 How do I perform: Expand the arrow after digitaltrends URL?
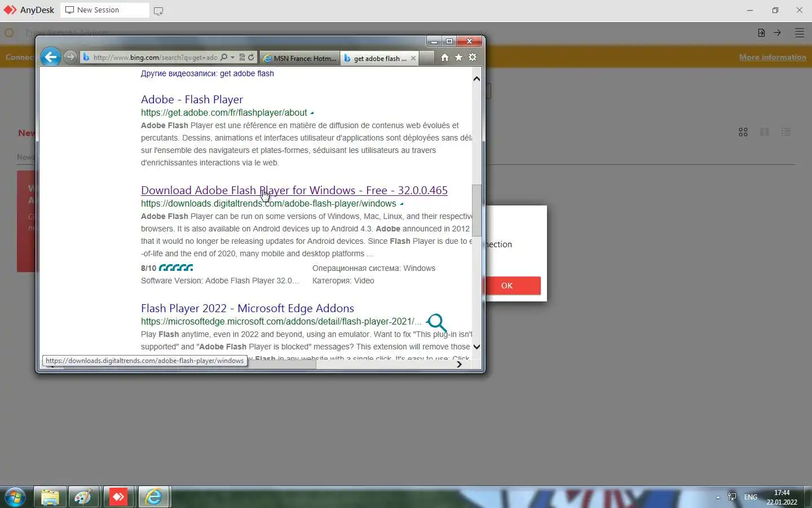tap(401, 204)
